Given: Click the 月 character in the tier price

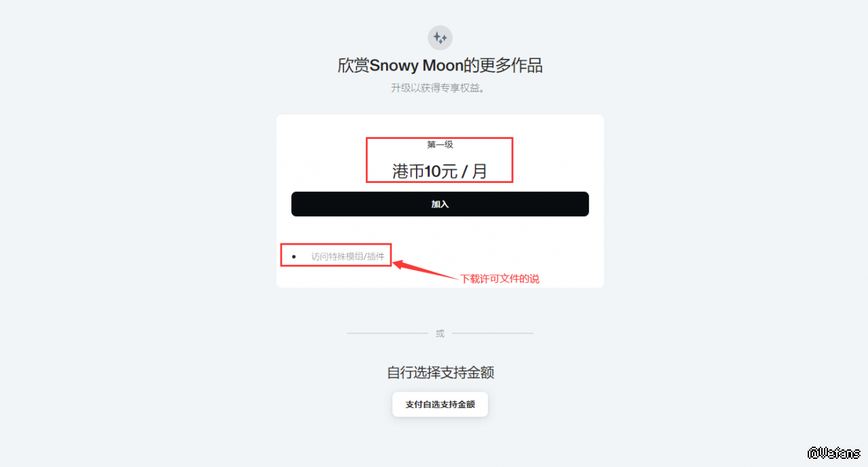Looking at the screenshot, I should (480, 171).
